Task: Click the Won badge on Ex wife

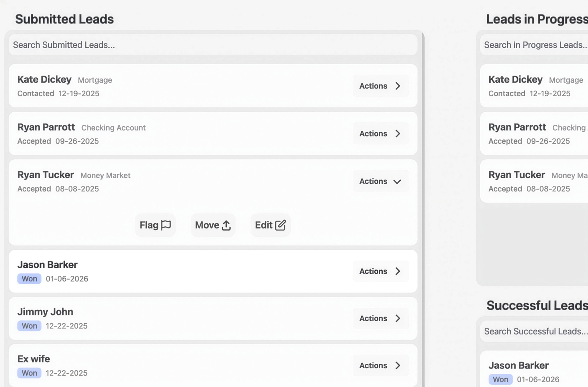Action: coord(29,373)
